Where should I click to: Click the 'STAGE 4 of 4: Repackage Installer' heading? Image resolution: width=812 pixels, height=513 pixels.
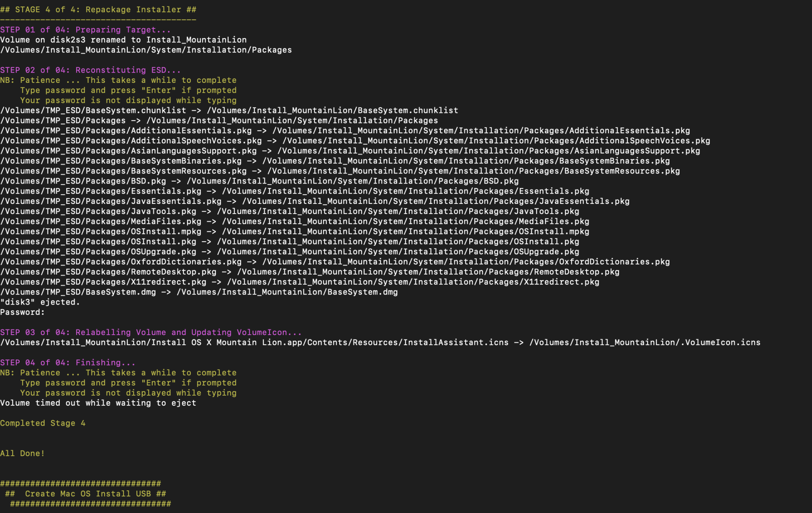point(98,9)
